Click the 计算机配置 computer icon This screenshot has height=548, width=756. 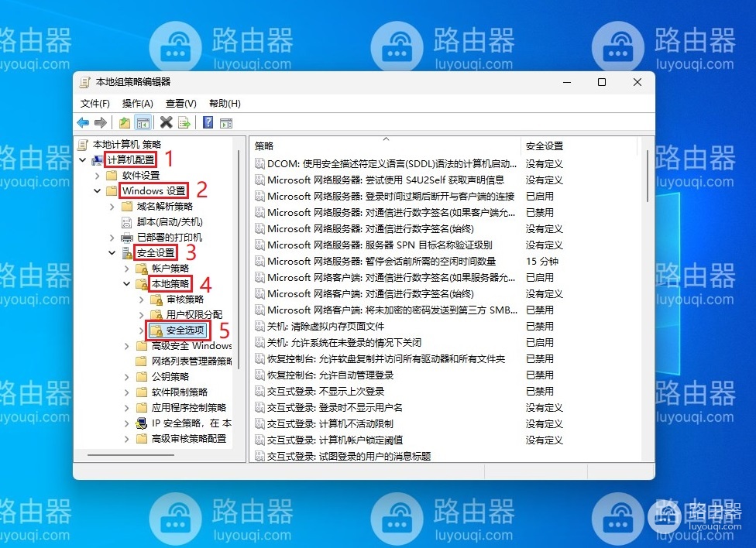[98, 160]
